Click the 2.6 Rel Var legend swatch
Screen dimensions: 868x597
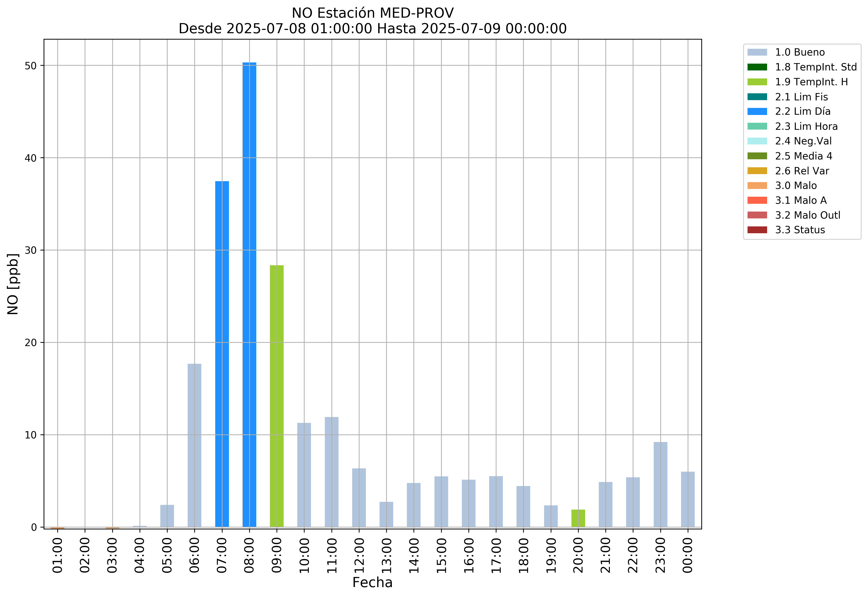(757, 171)
